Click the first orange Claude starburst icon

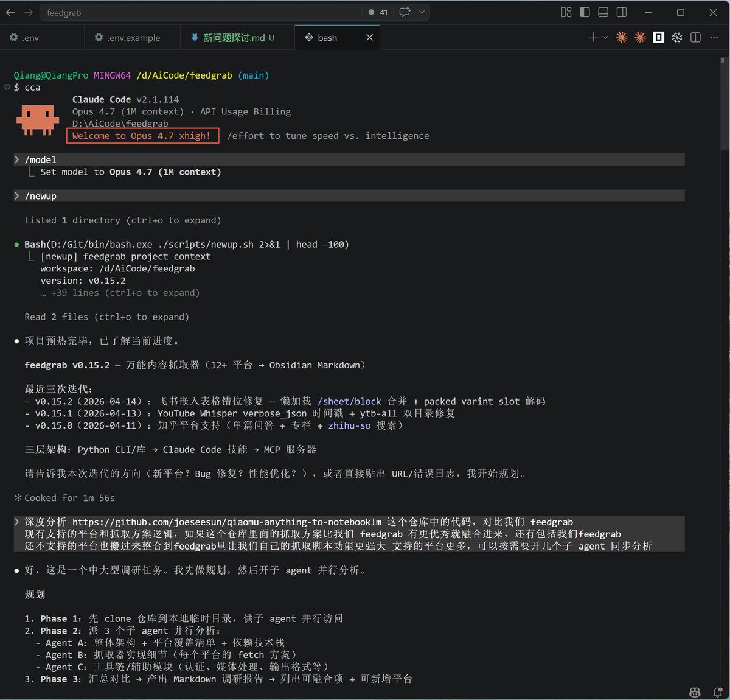tap(622, 38)
